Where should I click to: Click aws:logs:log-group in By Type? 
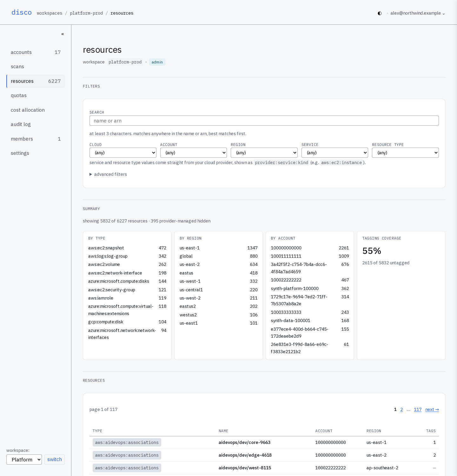(x=108, y=256)
